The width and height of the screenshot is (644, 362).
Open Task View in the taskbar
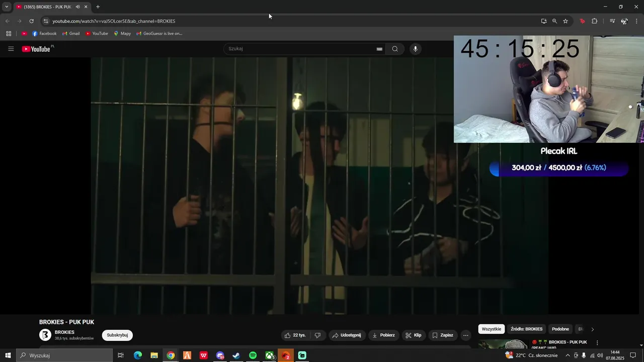point(121,355)
